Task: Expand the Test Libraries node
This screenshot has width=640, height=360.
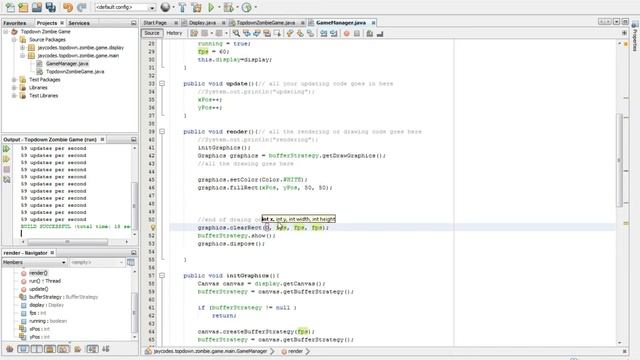Action: [x=14, y=96]
